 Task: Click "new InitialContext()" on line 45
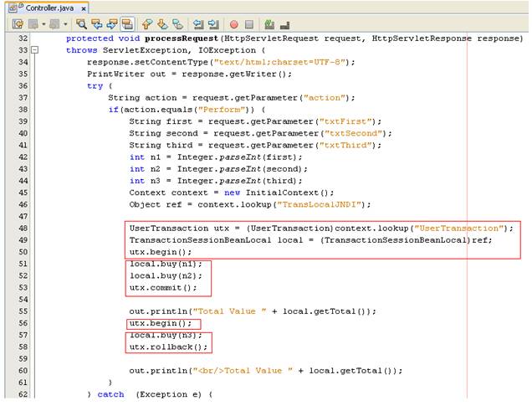pos(277,193)
